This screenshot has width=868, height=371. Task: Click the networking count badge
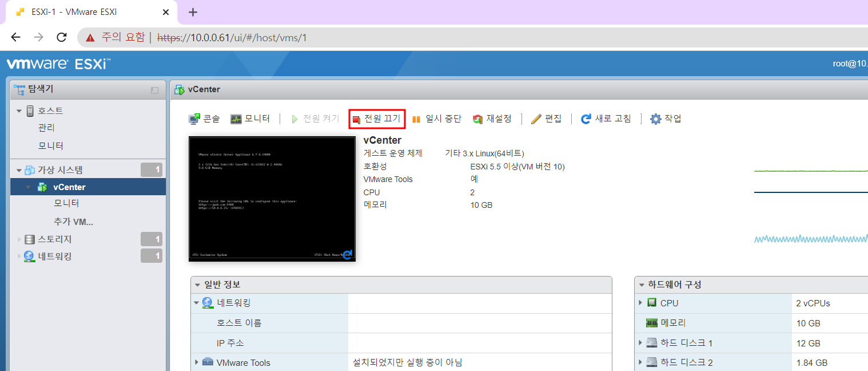tap(152, 256)
